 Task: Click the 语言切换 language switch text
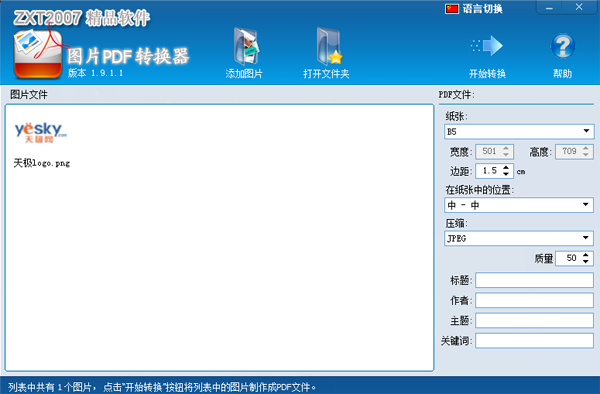[x=482, y=9]
